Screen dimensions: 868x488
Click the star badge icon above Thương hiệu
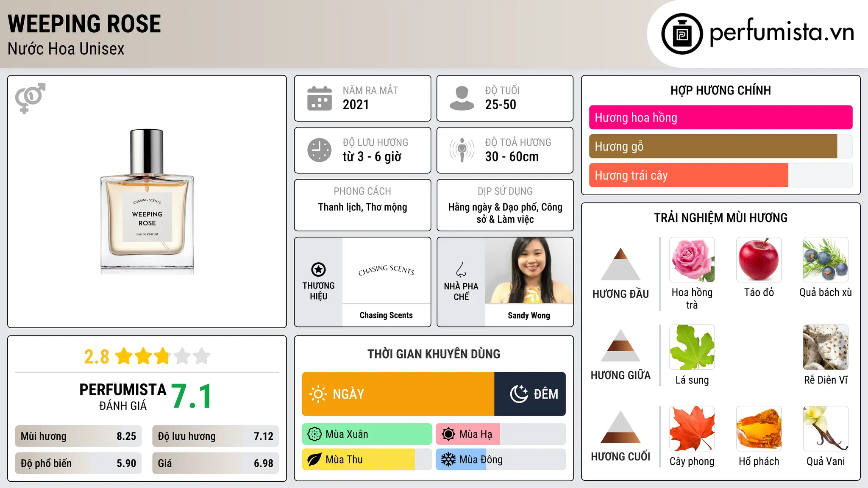click(318, 269)
